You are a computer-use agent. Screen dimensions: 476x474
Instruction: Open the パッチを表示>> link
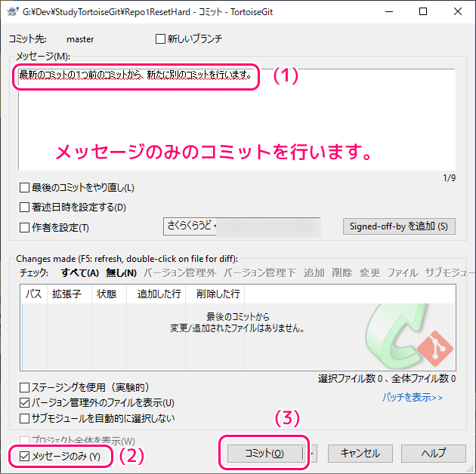click(412, 397)
